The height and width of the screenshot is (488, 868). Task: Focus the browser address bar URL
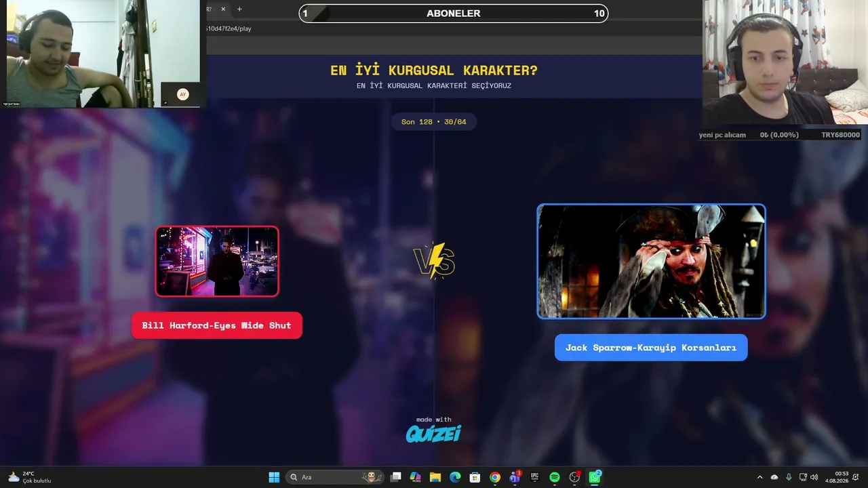[228, 28]
